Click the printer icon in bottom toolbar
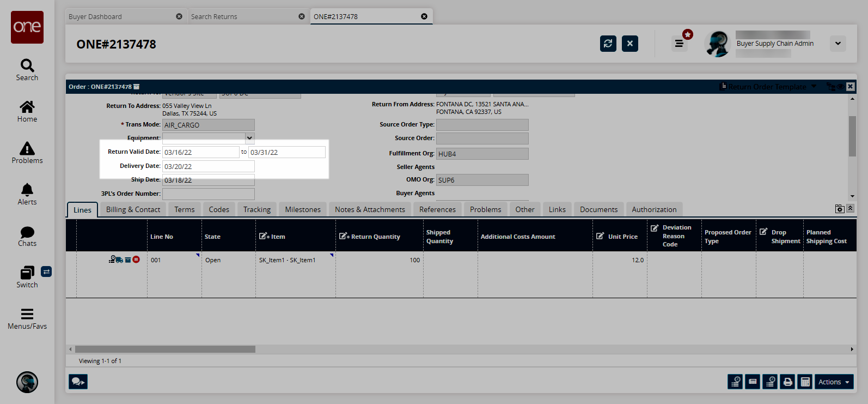The image size is (868, 404). [x=787, y=382]
